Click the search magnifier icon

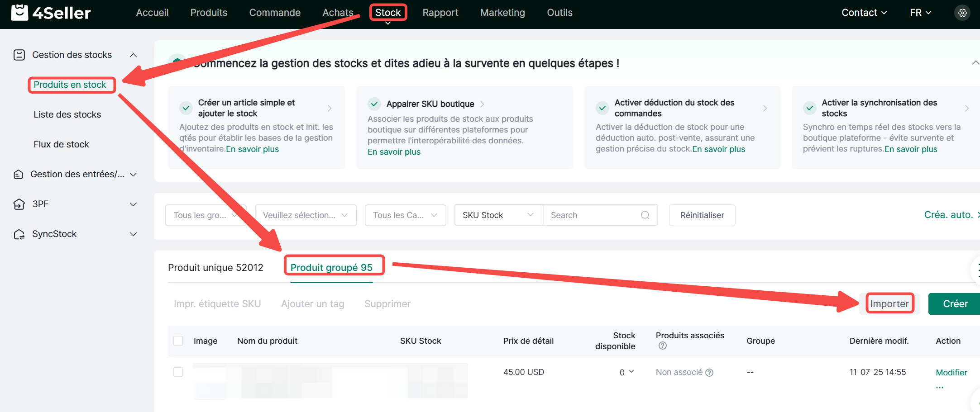pos(645,215)
